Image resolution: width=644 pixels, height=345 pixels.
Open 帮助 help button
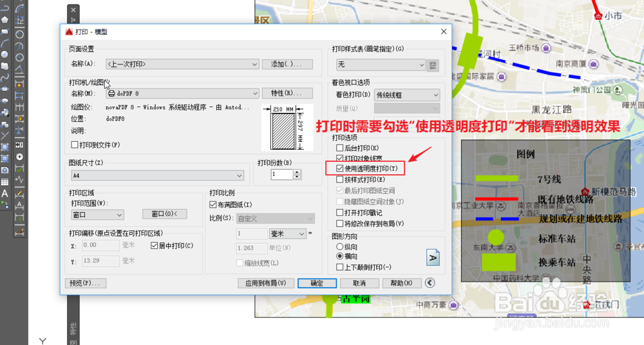tap(401, 283)
